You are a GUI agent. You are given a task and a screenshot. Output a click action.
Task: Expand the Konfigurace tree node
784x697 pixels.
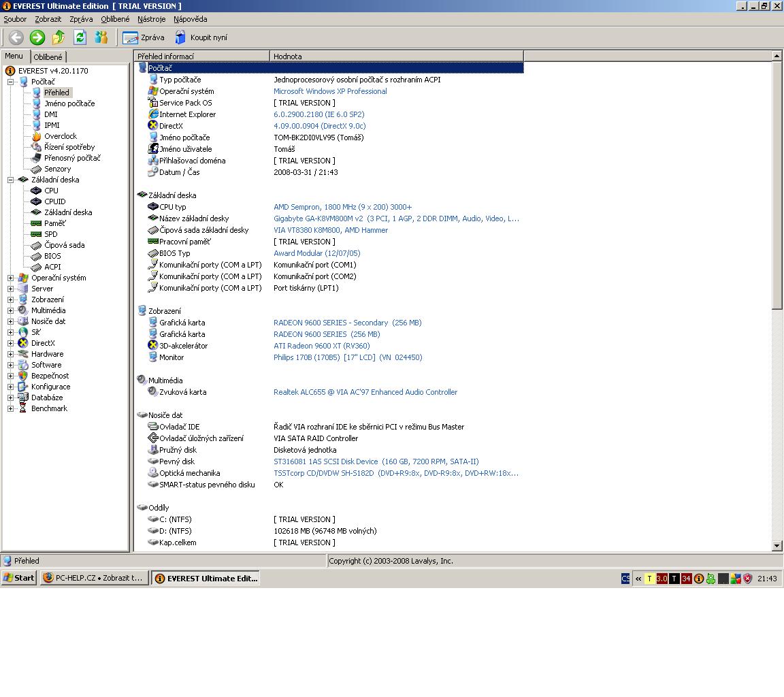click(10, 387)
